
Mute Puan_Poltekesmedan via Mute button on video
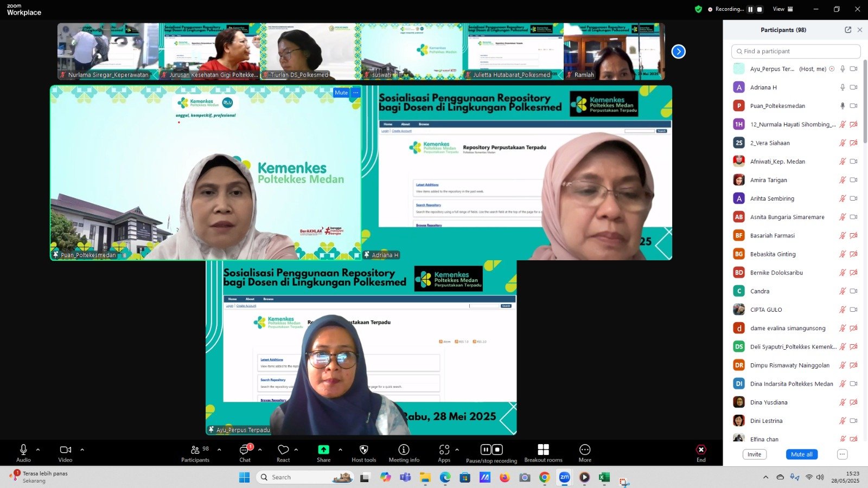pos(341,93)
